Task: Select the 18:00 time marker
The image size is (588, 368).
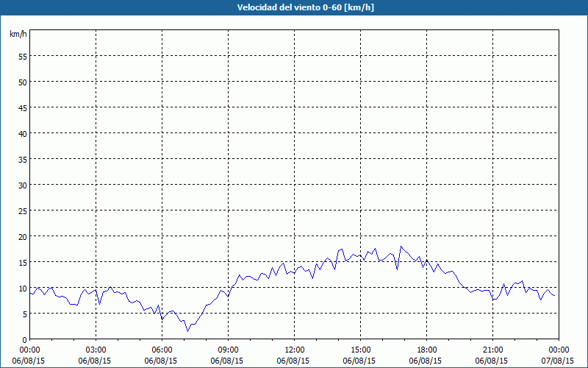Action: 426,350
